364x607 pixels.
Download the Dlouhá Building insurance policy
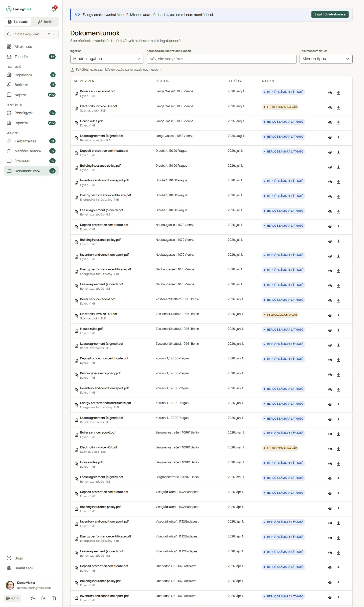pos(338,167)
